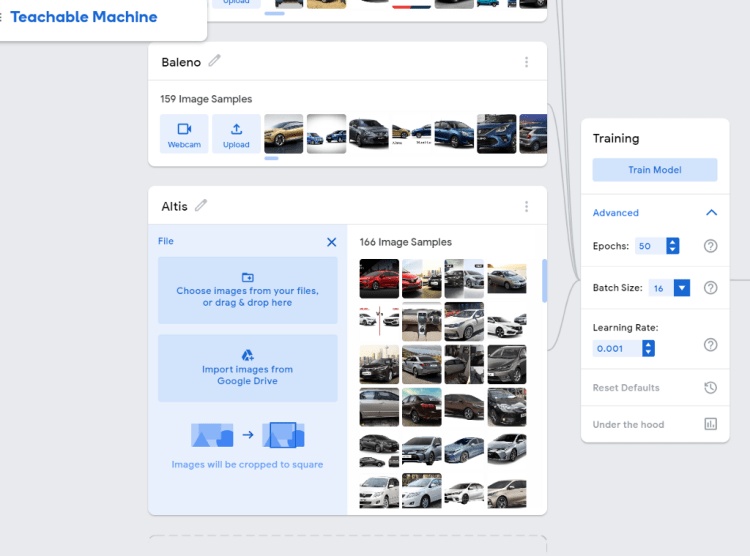Click the Webcam button in Baleno class
This screenshot has width=750, height=556.
[184, 134]
